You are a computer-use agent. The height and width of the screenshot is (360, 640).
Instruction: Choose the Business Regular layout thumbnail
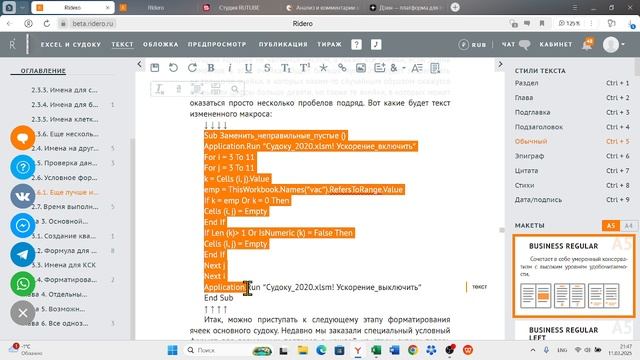(x=574, y=276)
